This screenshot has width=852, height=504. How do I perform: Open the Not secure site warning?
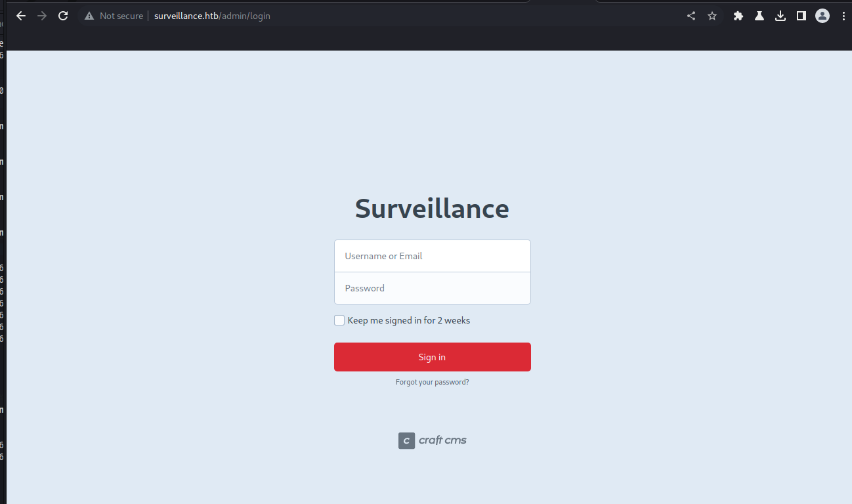pos(114,16)
